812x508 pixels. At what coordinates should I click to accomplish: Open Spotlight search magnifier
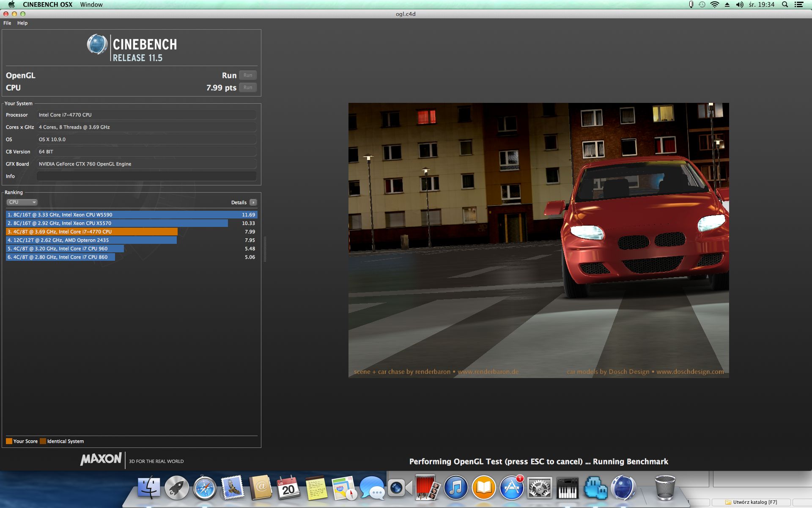pyautogui.click(x=785, y=5)
